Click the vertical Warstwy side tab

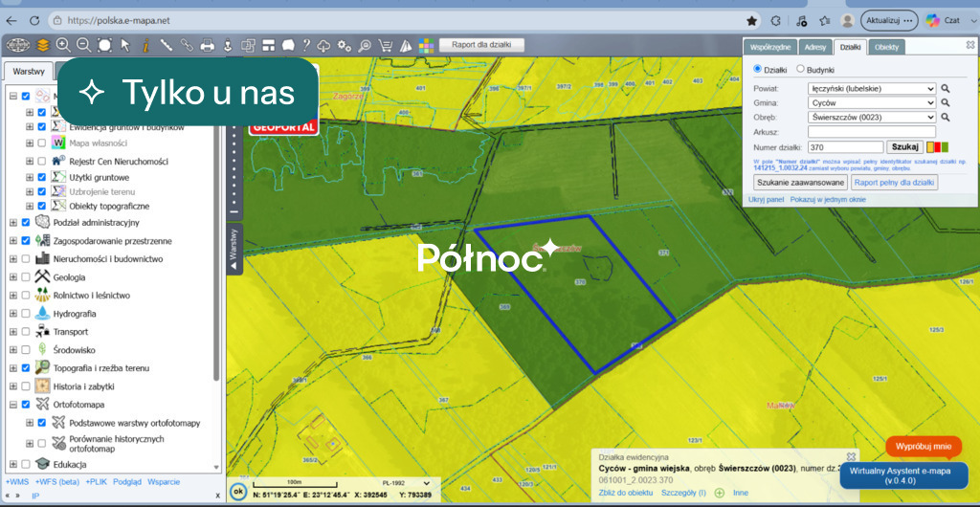234,250
